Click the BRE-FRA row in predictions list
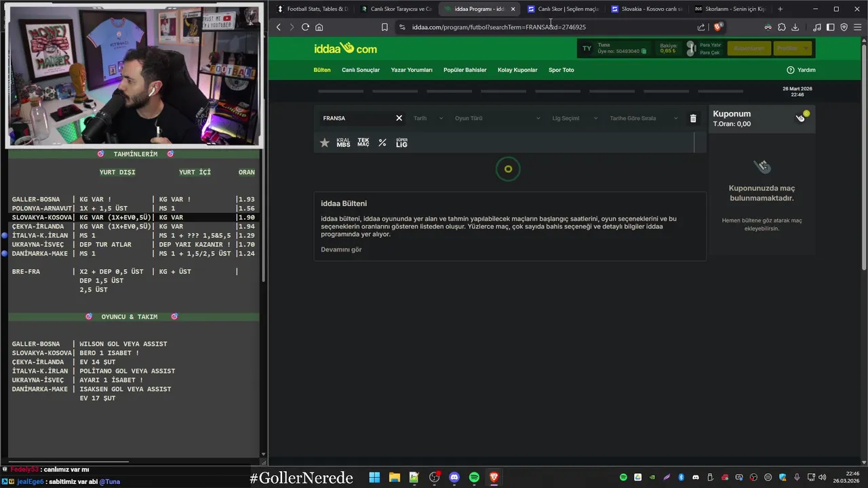The height and width of the screenshot is (488, 868). [133, 272]
